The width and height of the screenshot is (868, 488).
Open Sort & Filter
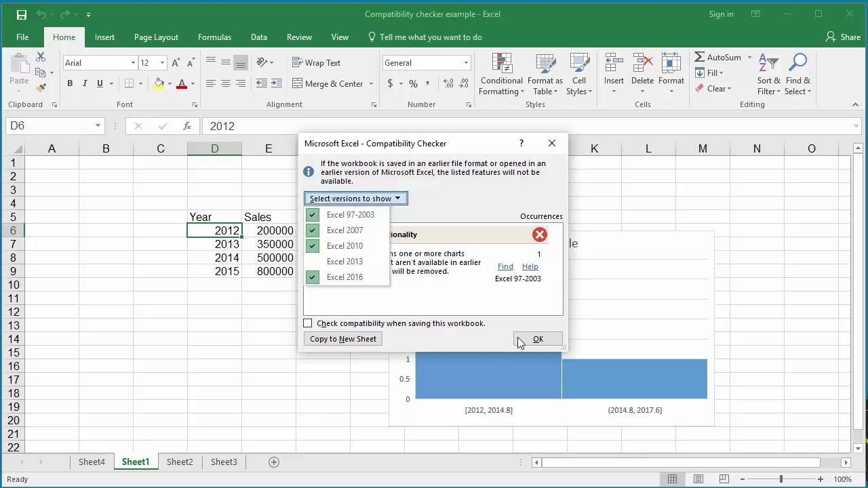pos(770,75)
